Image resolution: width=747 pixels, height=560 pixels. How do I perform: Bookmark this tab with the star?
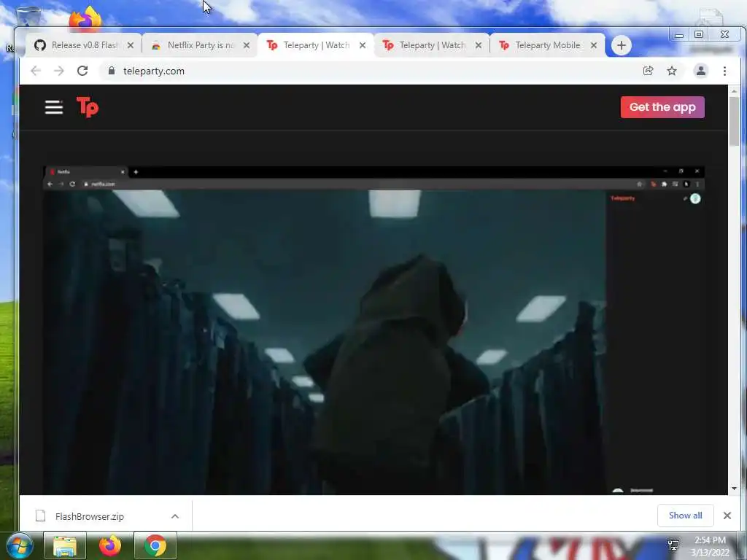(672, 71)
